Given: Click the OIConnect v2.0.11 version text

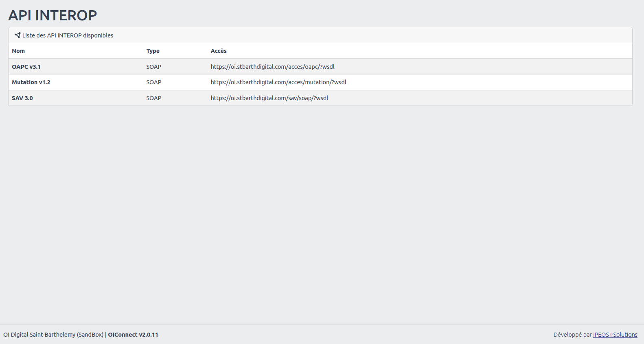Looking at the screenshot, I should click(x=133, y=335).
